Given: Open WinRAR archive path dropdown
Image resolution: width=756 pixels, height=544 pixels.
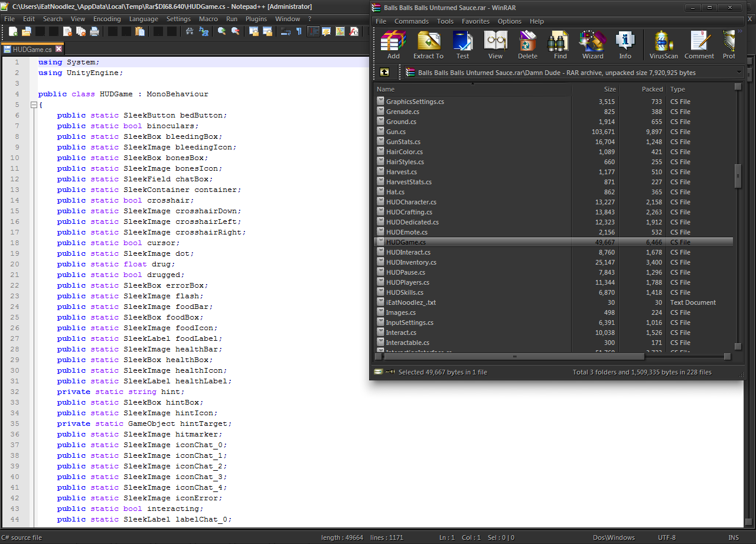Looking at the screenshot, I should [739, 72].
